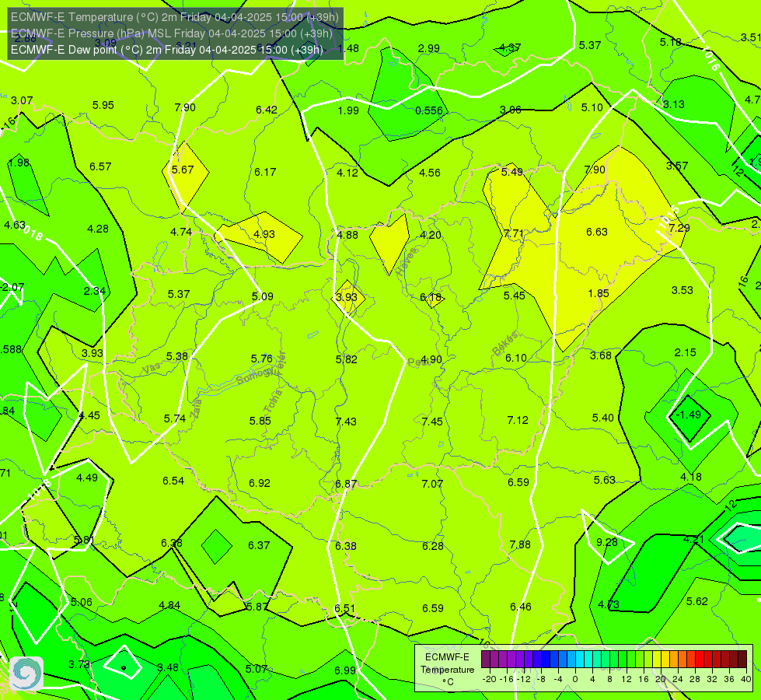Click the Békés county label
The image size is (761, 700).
[x=504, y=343]
